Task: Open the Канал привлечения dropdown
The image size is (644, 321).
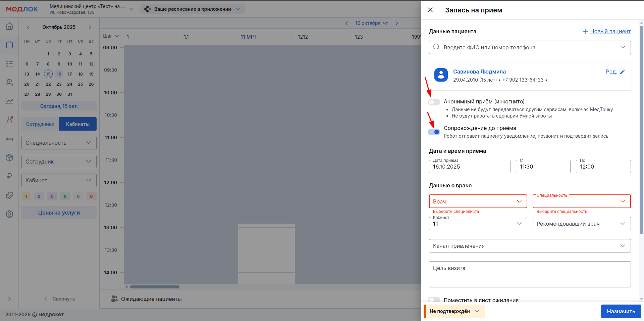Action: [x=530, y=246]
